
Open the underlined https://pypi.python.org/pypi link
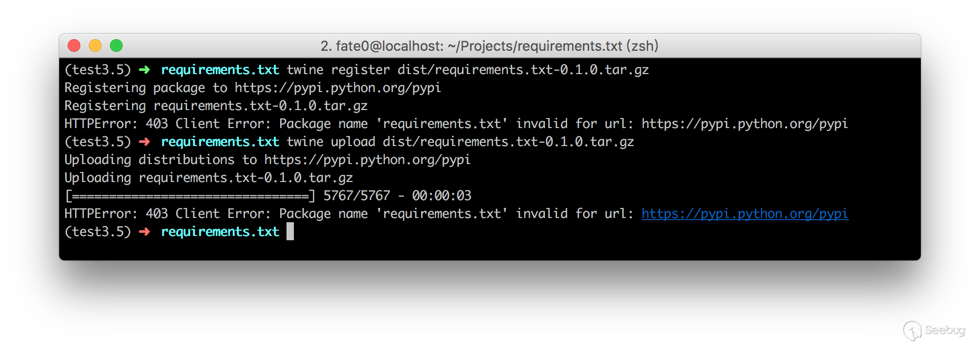745,214
